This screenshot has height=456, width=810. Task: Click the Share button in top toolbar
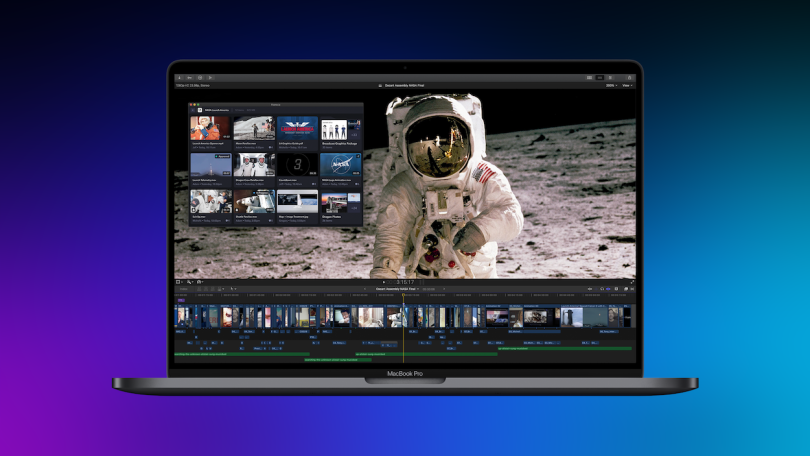[628, 77]
